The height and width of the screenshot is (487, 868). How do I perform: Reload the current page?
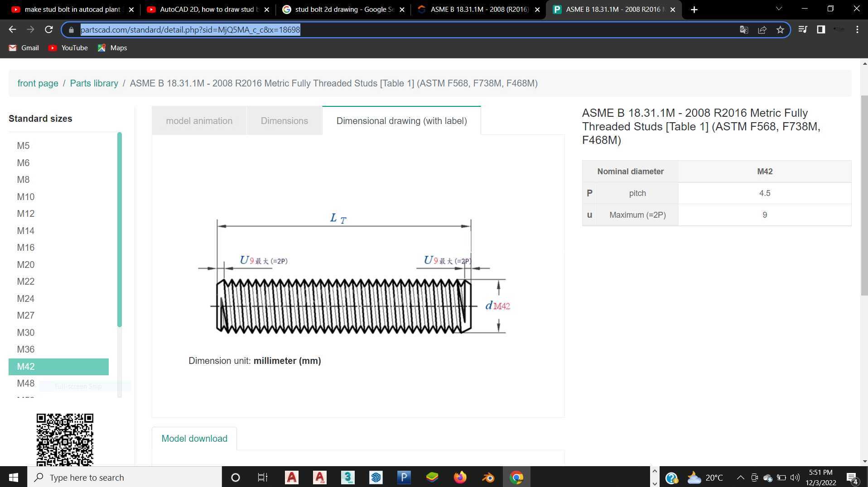click(x=49, y=29)
